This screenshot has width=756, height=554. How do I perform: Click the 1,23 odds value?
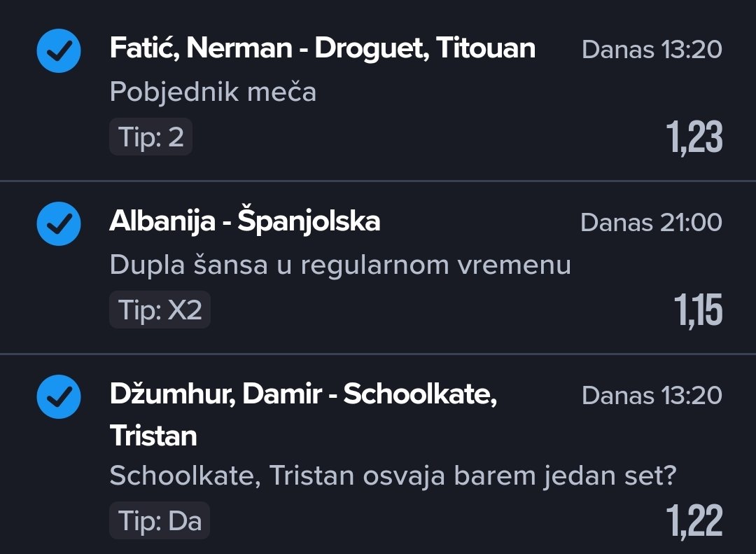[694, 137]
